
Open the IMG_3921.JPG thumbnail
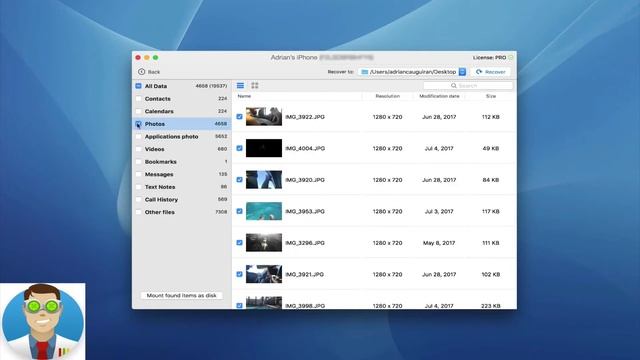(x=264, y=274)
